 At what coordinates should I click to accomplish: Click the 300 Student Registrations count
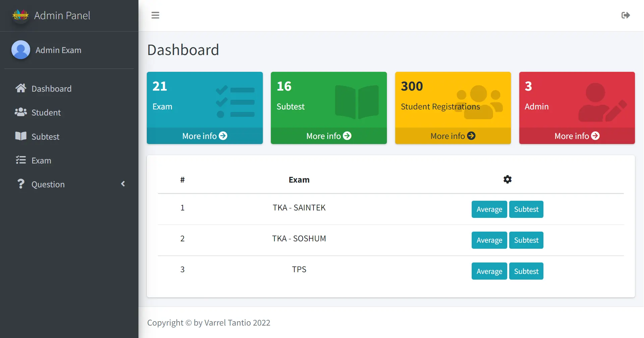coord(412,86)
